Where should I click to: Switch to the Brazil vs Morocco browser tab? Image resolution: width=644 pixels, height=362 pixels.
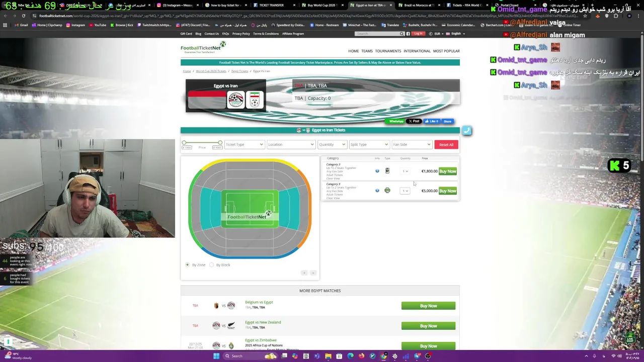click(x=419, y=5)
